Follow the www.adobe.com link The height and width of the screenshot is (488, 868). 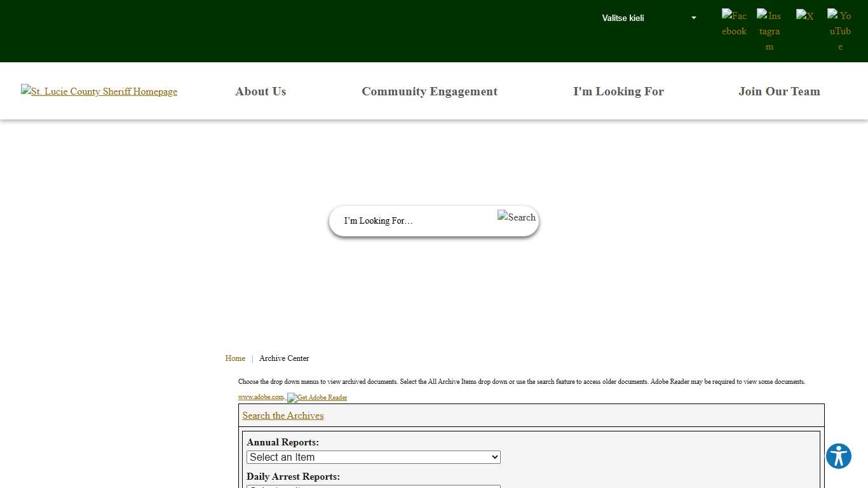pyautogui.click(x=261, y=397)
